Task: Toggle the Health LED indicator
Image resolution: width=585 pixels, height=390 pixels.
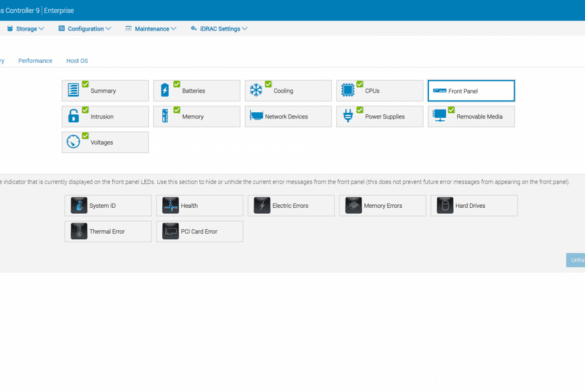Action: pyautogui.click(x=200, y=206)
